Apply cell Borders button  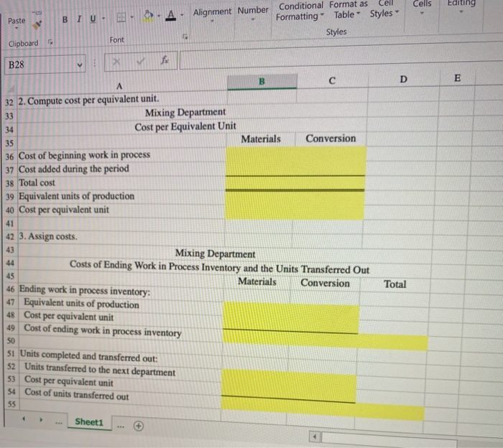pyautogui.click(x=121, y=17)
